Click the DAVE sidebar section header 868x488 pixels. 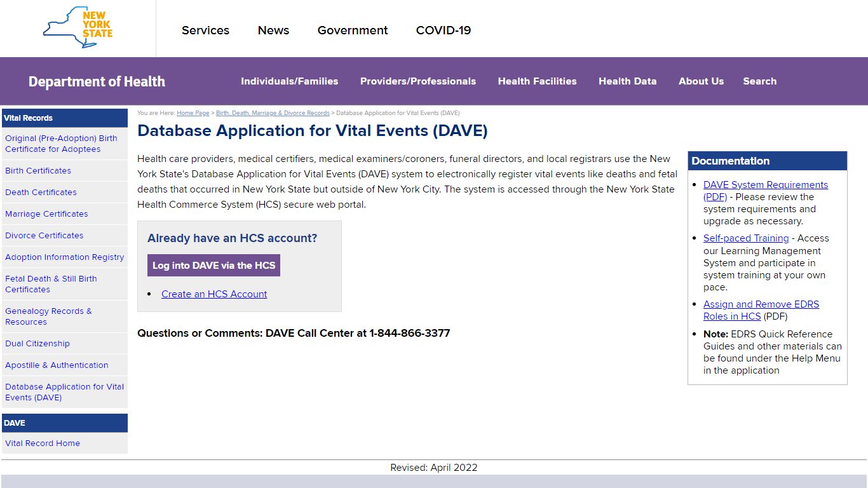click(x=64, y=423)
